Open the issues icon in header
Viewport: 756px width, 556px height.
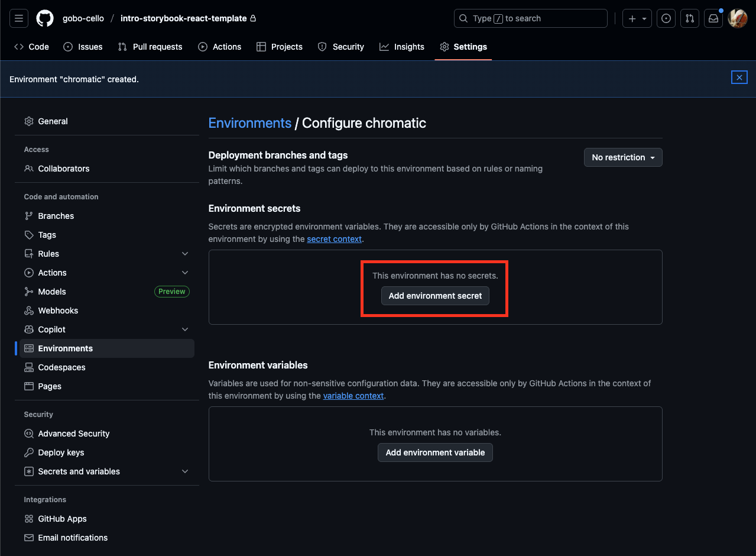pyautogui.click(x=666, y=18)
